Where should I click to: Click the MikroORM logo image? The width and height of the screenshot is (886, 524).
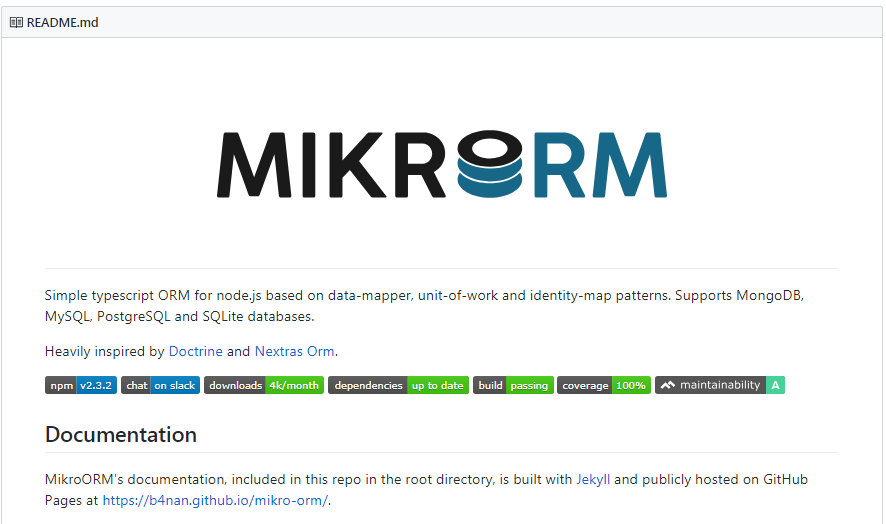[442, 164]
